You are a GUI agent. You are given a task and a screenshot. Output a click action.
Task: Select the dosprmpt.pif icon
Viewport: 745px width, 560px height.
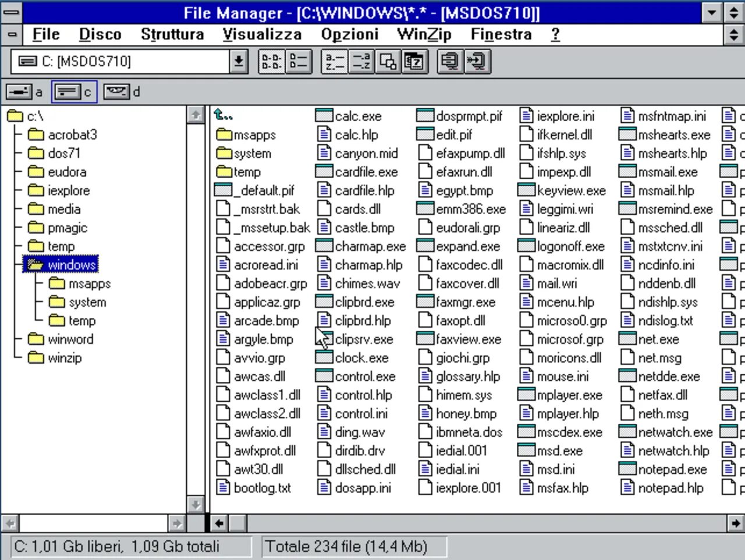[x=425, y=116]
